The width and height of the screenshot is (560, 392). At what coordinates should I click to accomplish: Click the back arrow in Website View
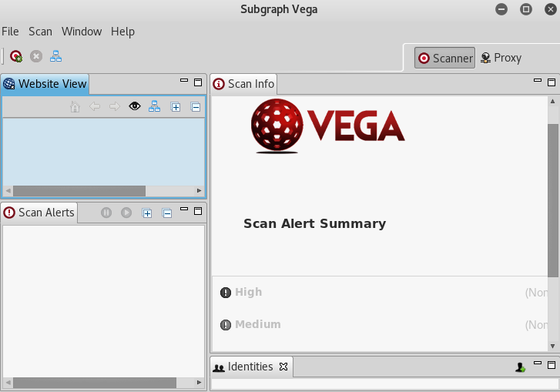(x=95, y=107)
